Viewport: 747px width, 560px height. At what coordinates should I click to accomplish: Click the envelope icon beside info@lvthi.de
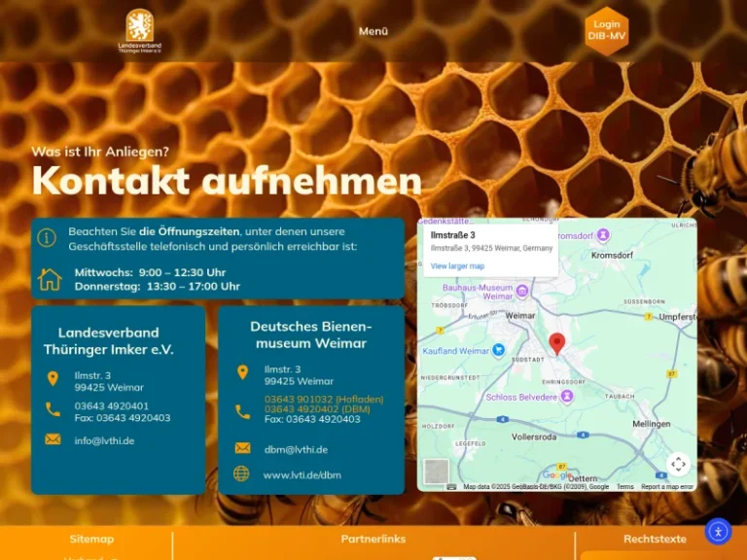click(x=53, y=439)
